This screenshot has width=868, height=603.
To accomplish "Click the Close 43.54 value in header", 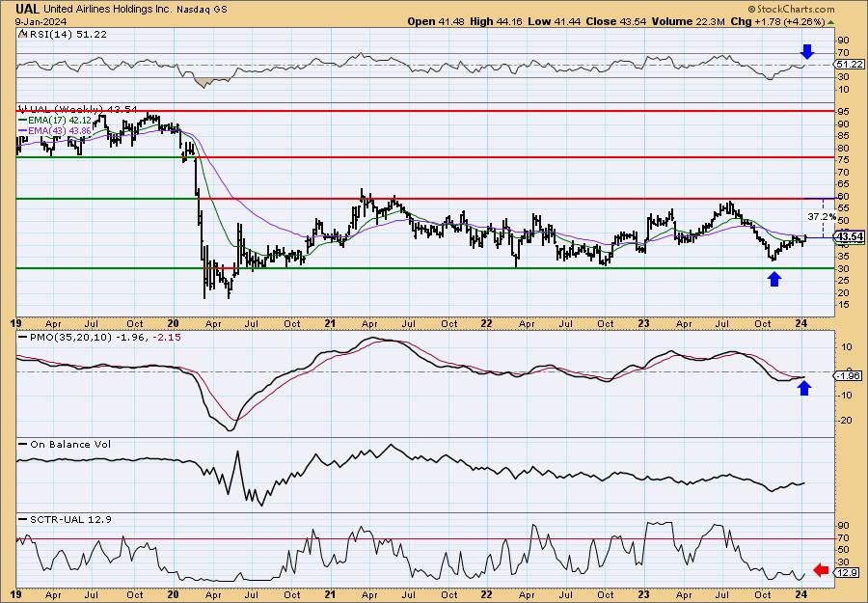I will [614, 21].
